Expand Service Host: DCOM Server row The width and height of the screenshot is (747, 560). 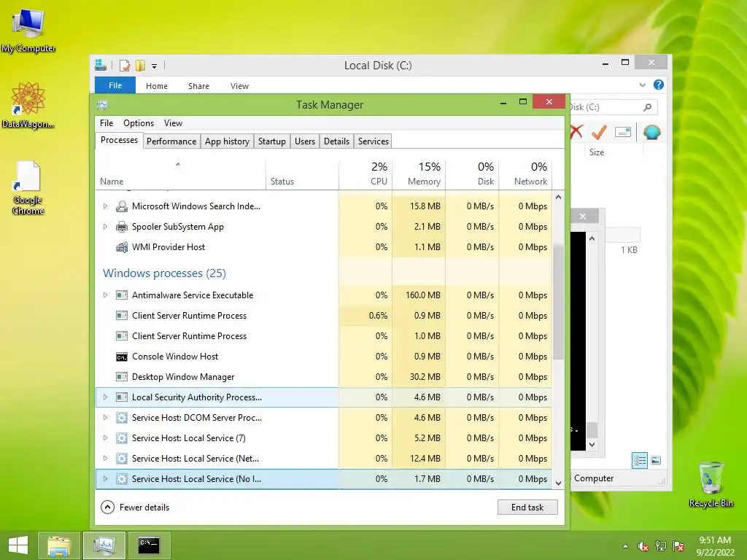point(105,418)
